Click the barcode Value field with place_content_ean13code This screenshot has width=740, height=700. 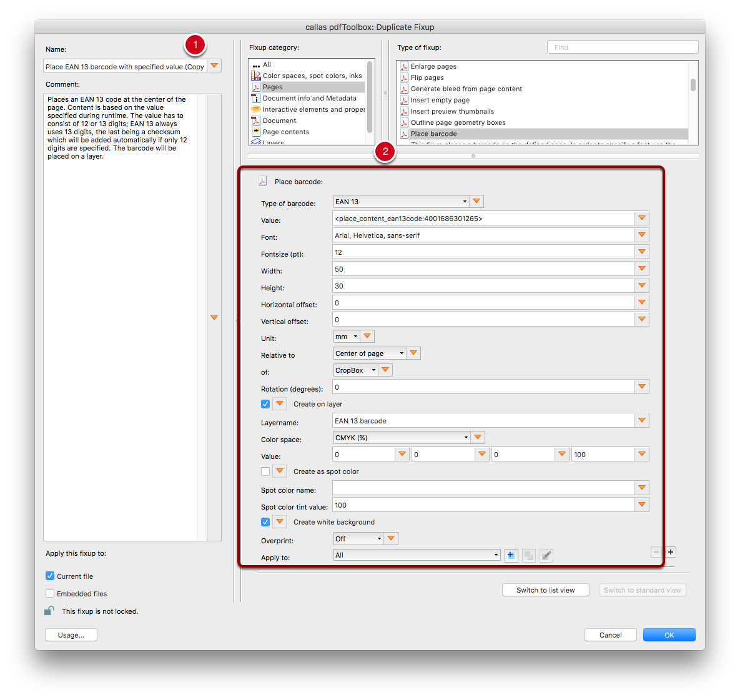[x=483, y=218]
